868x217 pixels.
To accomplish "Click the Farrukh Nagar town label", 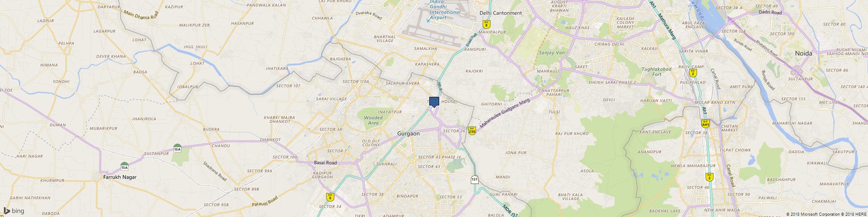I will [x=120, y=177].
